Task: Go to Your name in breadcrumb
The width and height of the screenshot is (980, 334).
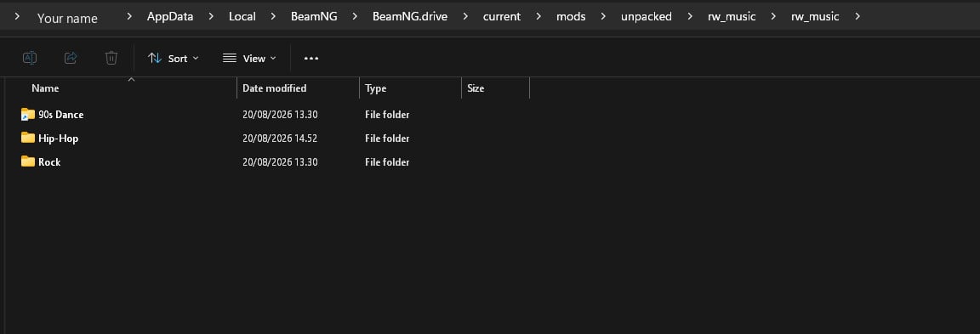Action: (67, 18)
